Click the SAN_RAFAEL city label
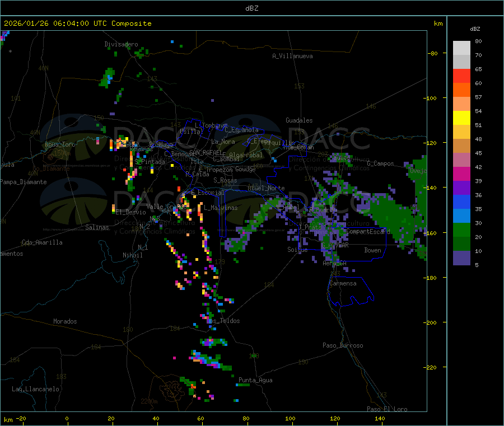 pyautogui.click(x=205, y=152)
